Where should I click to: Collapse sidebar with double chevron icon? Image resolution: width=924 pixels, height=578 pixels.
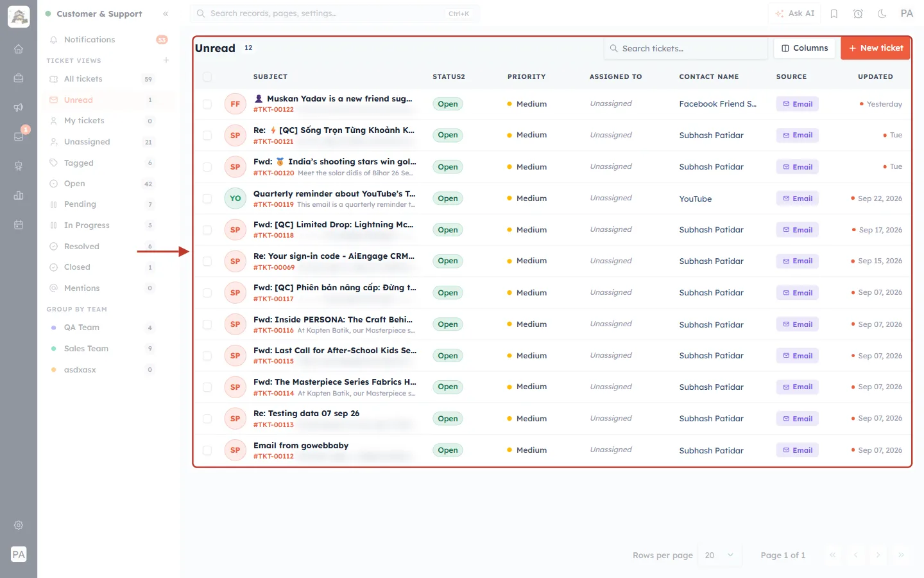[166, 13]
